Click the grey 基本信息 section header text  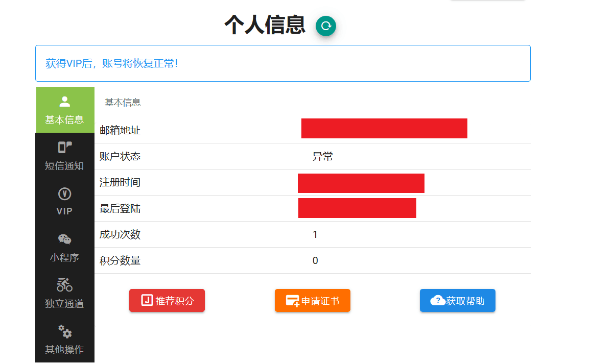(x=123, y=103)
